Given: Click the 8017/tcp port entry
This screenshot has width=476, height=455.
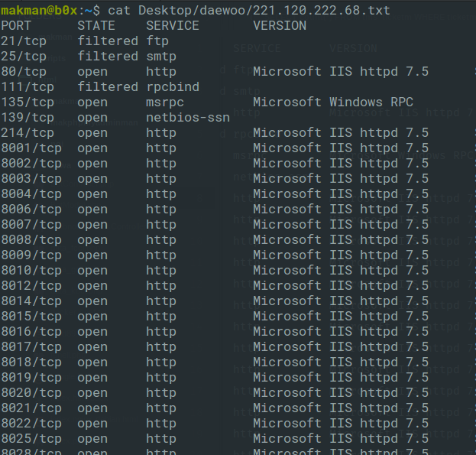Looking at the screenshot, I should pos(31,346).
